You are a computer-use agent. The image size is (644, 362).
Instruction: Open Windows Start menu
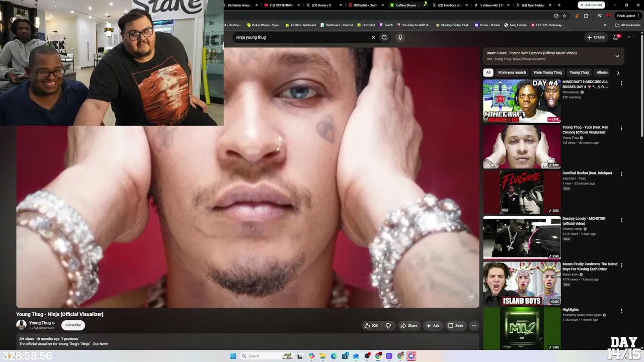pos(233,356)
